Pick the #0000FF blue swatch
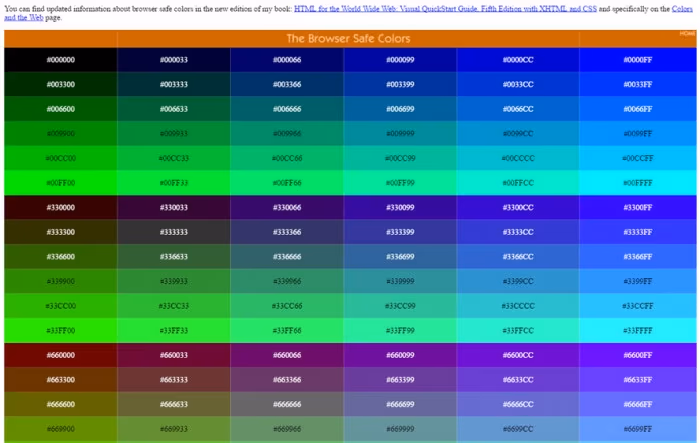The image size is (700, 443). point(638,60)
